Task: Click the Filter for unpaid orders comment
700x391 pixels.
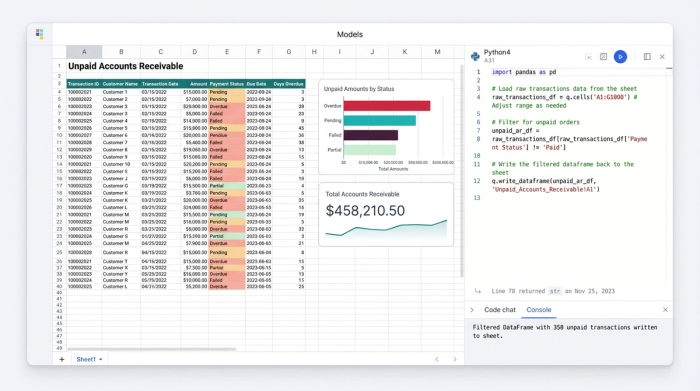Action: (536, 122)
